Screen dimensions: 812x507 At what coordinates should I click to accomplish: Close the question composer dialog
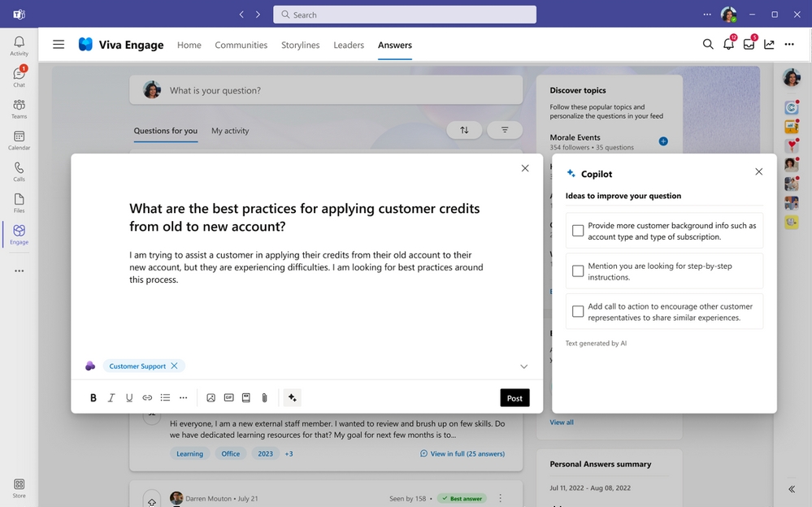524,168
